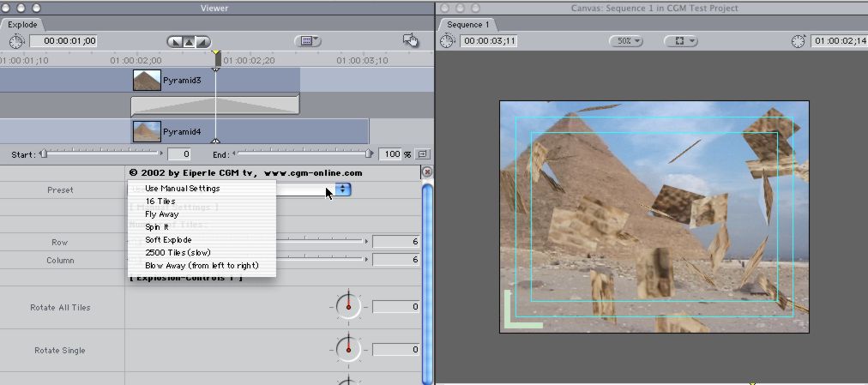Click the End percentage slider handle
Image resolution: width=868 pixels, height=385 pixels.
pos(370,153)
